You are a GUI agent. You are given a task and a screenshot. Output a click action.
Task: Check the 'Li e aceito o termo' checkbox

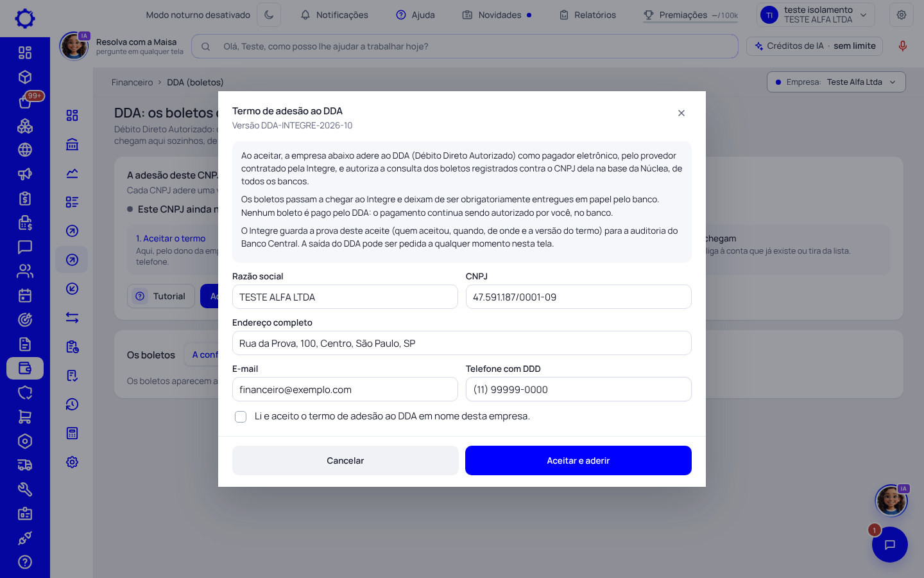pyautogui.click(x=241, y=417)
